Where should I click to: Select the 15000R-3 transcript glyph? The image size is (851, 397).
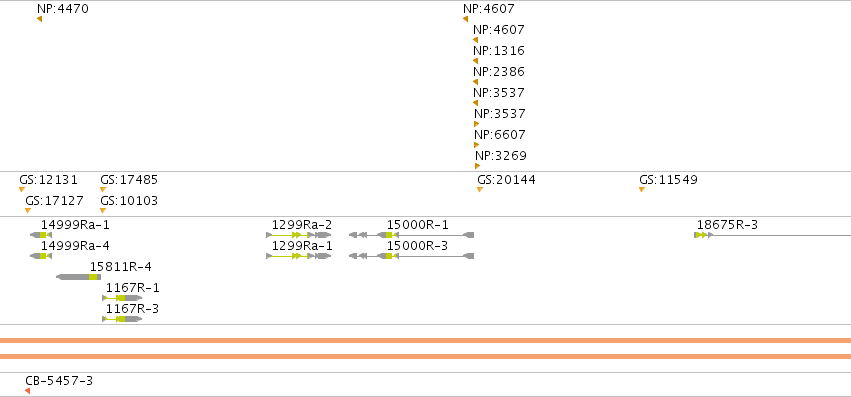[x=411, y=256]
